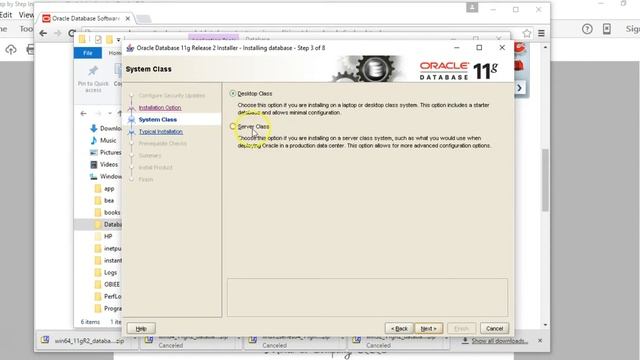Click the help question mark icon
Screen dimensions: 640x360
click(x=587, y=29)
